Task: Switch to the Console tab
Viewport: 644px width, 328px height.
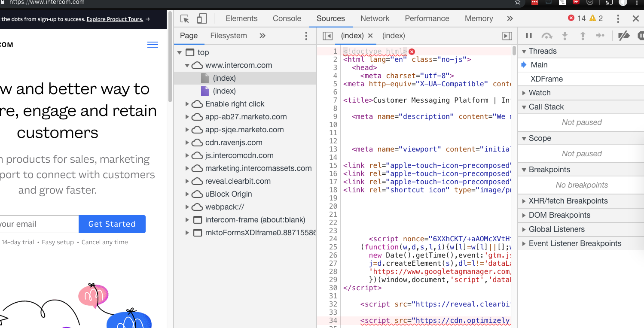Action: click(287, 18)
